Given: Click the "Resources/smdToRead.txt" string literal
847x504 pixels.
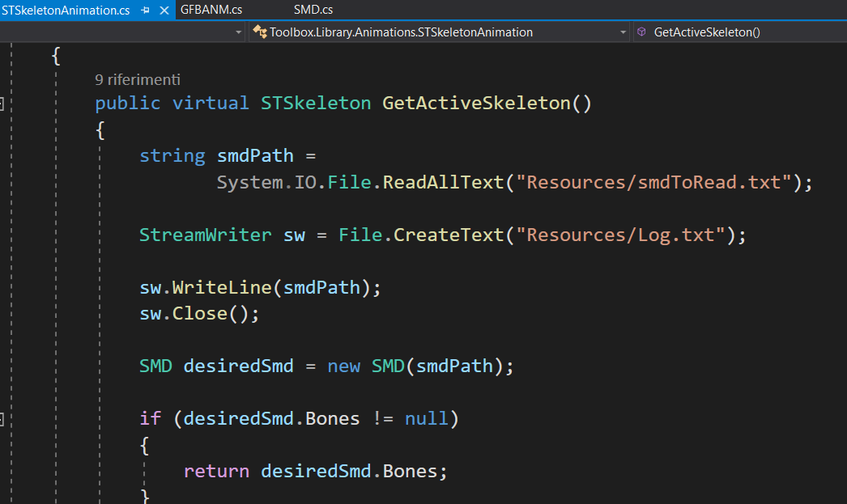Looking at the screenshot, I should (653, 182).
